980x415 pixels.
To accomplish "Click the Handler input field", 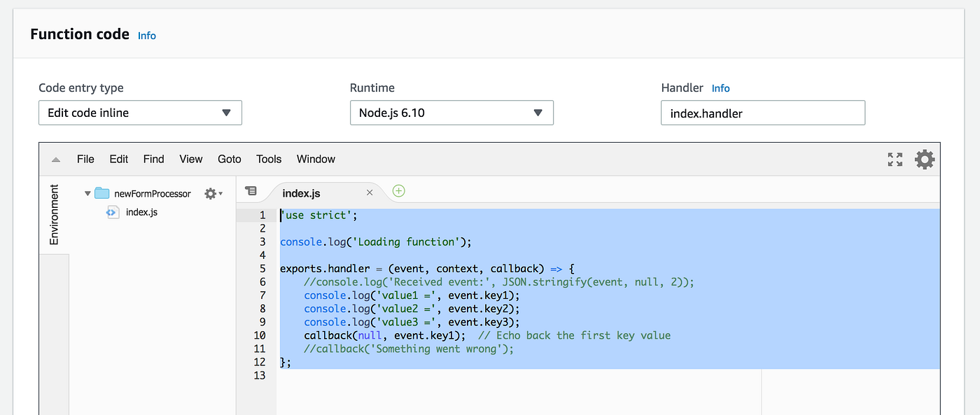I will point(763,112).
